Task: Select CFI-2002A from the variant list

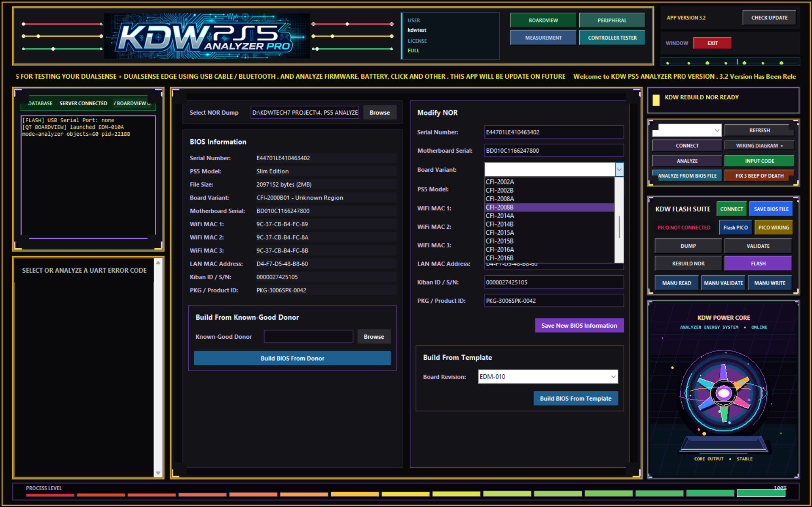Action: (549, 182)
